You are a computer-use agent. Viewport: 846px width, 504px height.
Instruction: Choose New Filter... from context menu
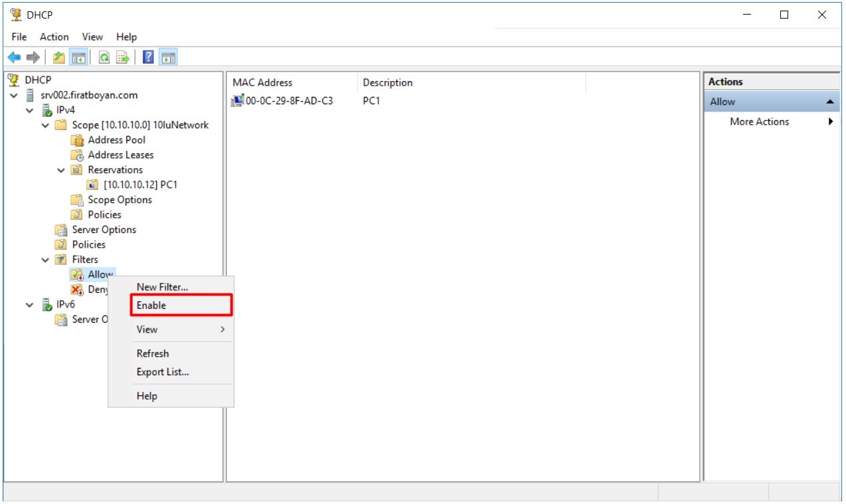[x=162, y=287]
